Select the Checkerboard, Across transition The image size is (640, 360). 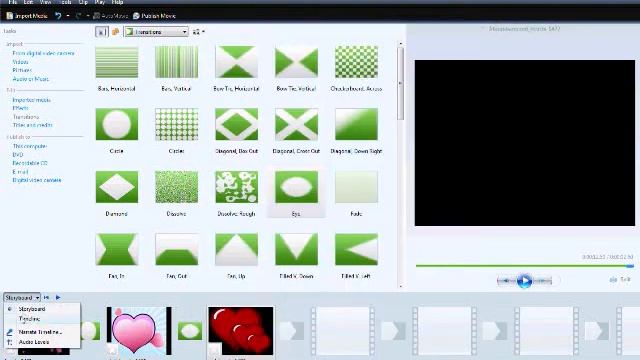click(x=356, y=62)
